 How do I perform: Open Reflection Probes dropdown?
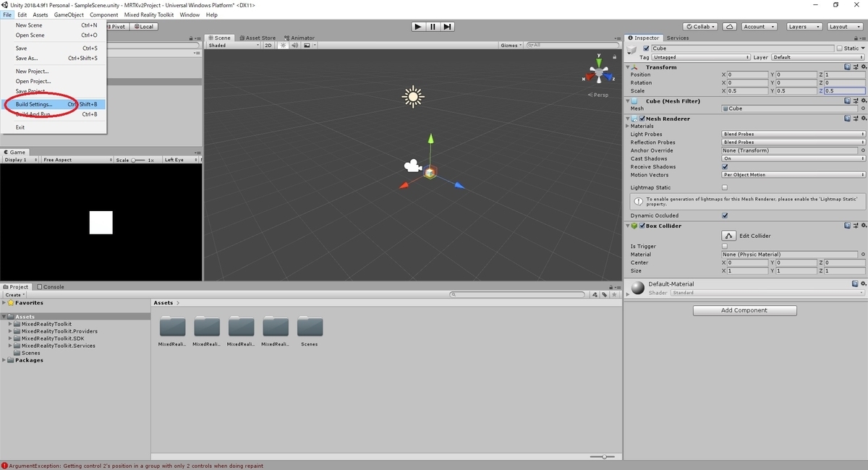tap(793, 142)
